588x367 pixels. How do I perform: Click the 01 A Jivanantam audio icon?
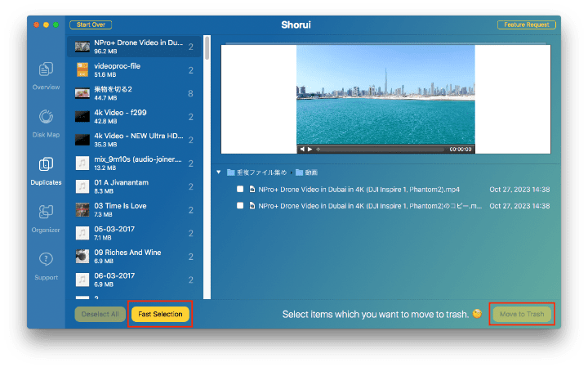click(82, 186)
